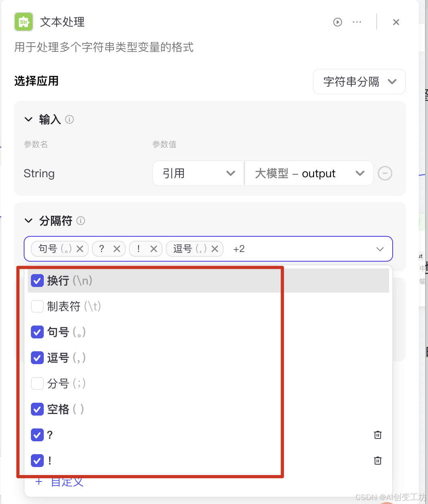428x504 pixels.
Task: Show the info tooltip beside 分隔符
Action: pyautogui.click(x=81, y=221)
